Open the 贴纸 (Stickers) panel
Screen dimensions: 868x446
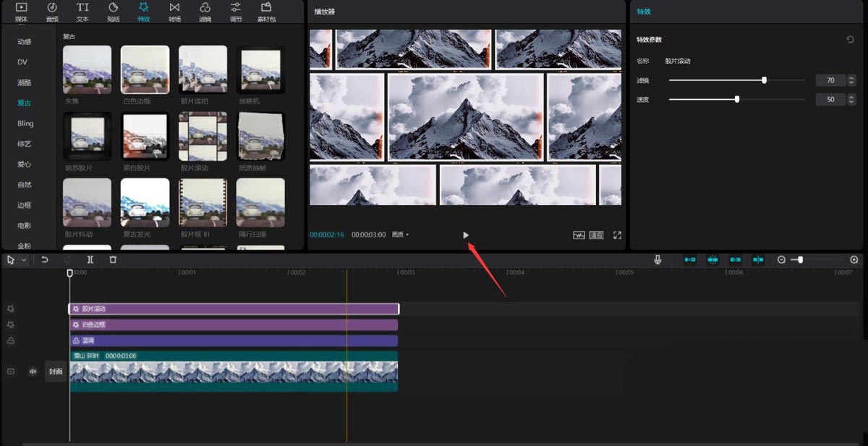pyautogui.click(x=112, y=11)
